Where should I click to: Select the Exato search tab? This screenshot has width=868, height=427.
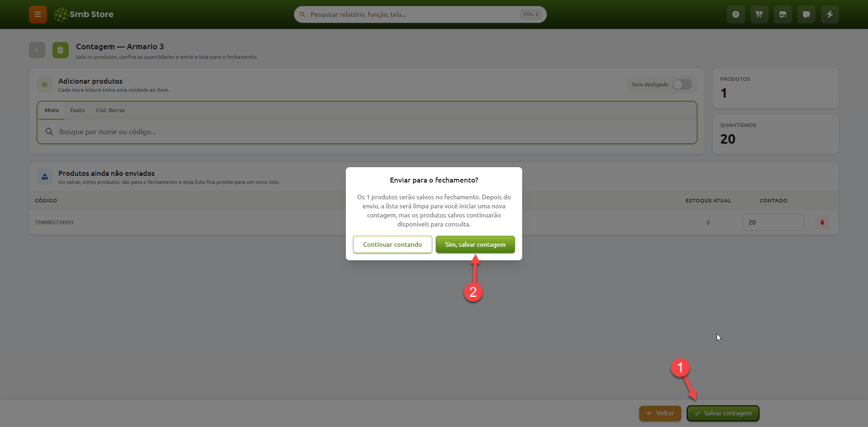click(x=77, y=110)
